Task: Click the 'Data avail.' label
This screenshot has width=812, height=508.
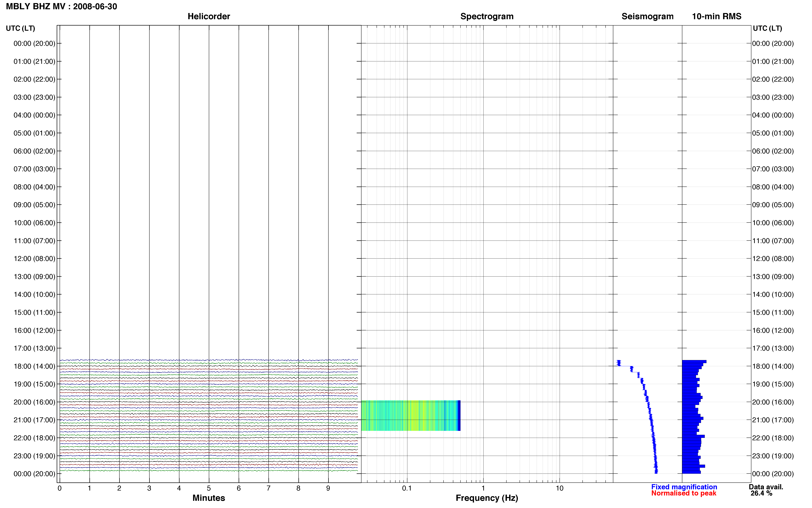Action: pos(766,487)
